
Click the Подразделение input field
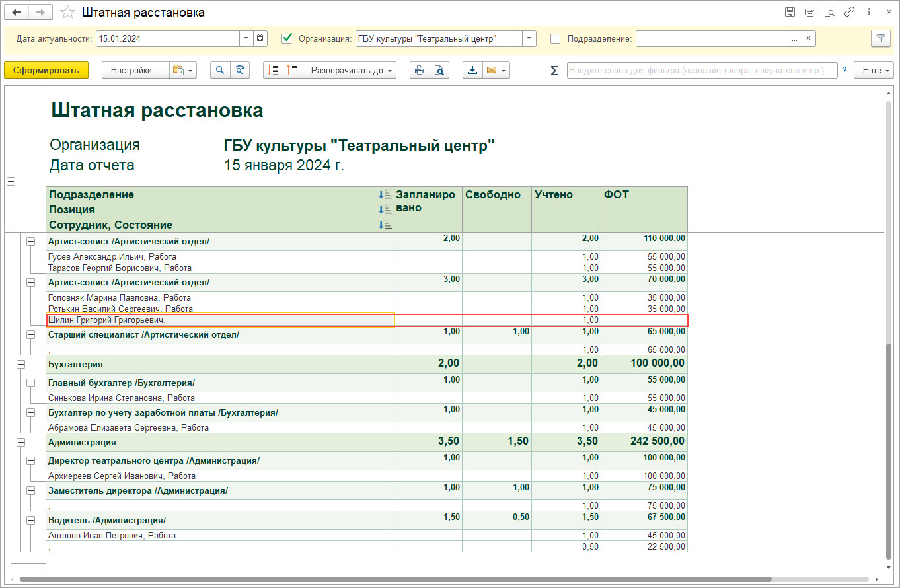[x=712, y=38]
